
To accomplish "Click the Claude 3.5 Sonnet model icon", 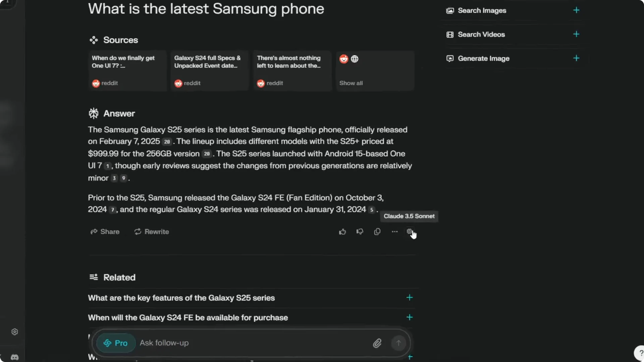I will tap(409, 231).
